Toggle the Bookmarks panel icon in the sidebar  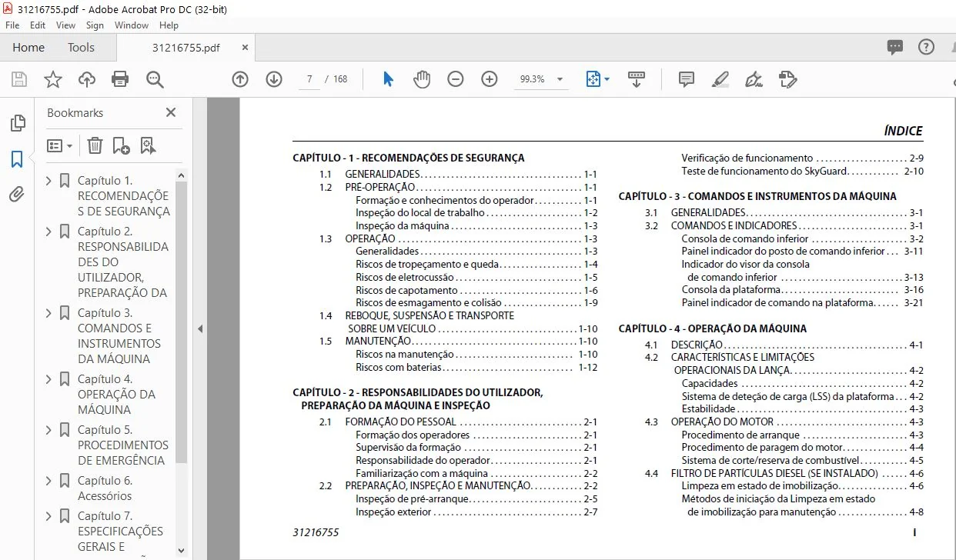(17, 159)
